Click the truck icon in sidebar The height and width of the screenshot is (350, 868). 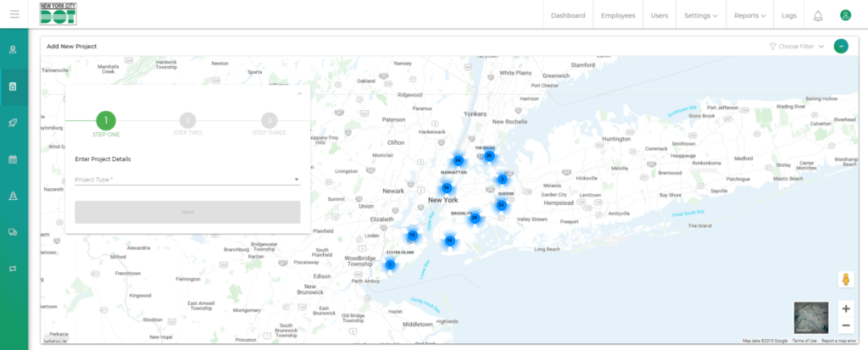[x=13, y=232]
